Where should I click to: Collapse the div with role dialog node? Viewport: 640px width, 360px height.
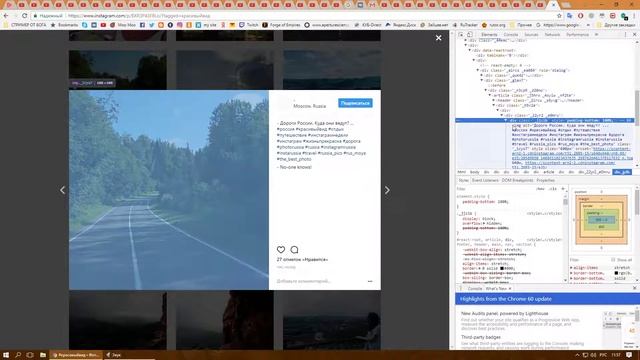point(478,70)
